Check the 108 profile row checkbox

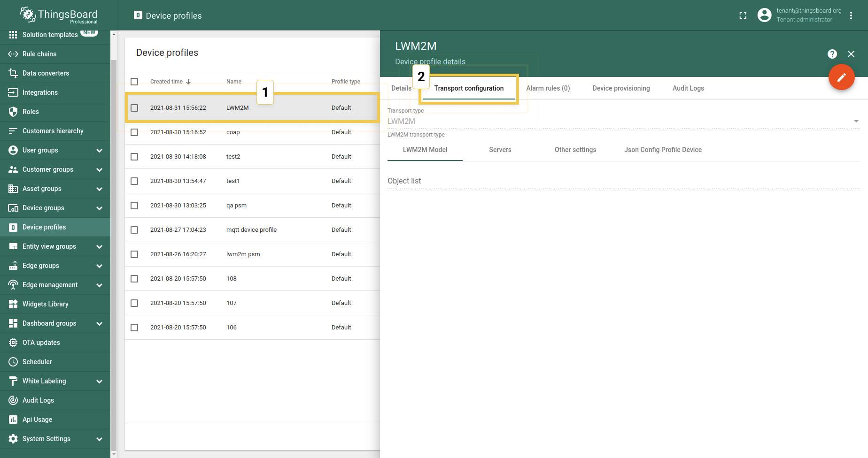pyautogui.click(x=134, y=279)
